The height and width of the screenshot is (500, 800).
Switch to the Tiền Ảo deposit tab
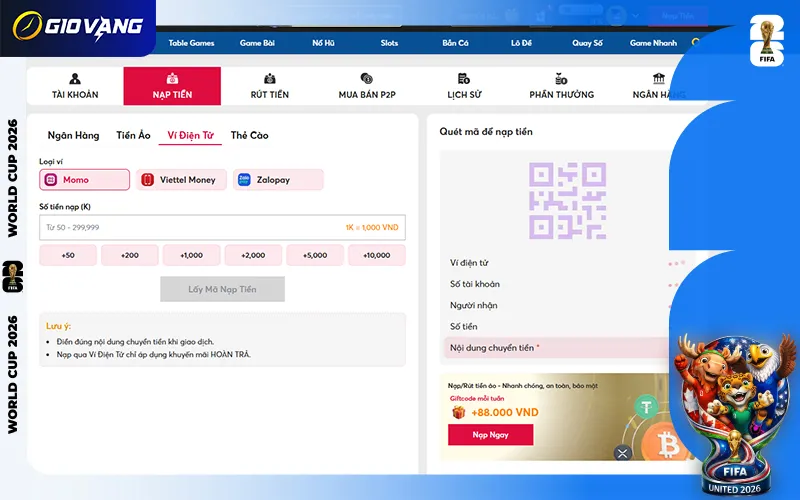(133, 135)
